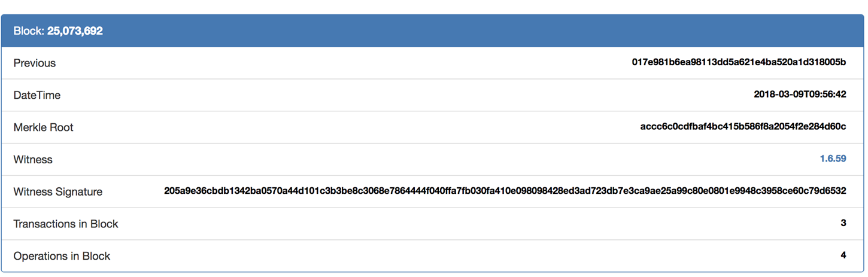Screen dimensions: 868x277
Task: Click the "Block:" label in the header
Action: point(29,31)
